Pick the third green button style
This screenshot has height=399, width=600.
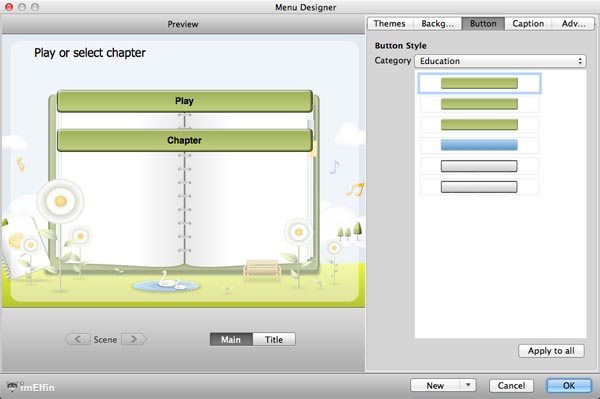[x=479, y=124]
